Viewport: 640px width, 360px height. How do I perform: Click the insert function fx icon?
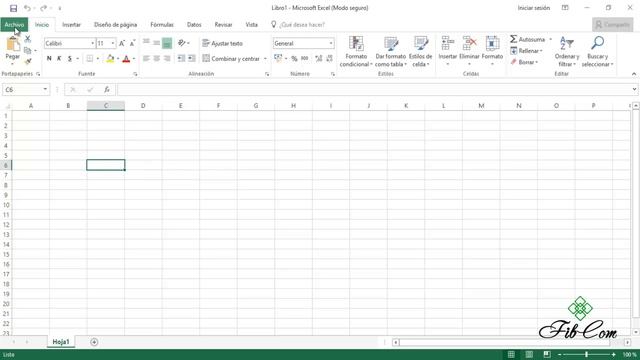tap(107, 89)
